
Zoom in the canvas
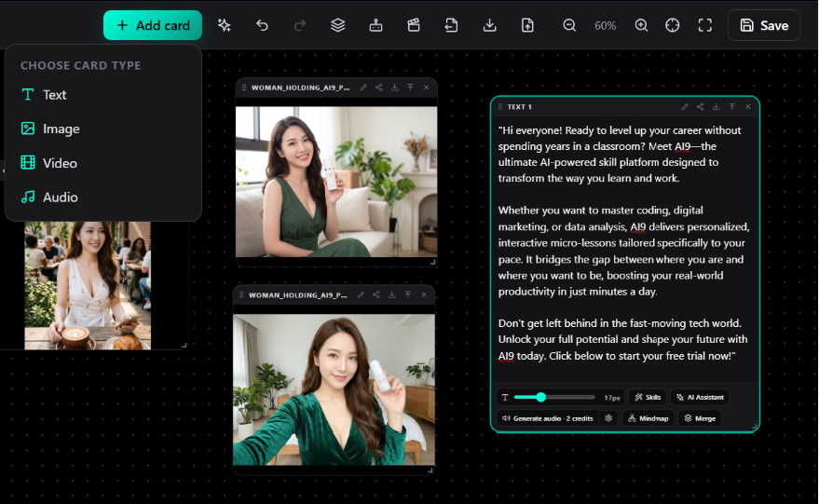pyautogui.click(x=641, y=25)
